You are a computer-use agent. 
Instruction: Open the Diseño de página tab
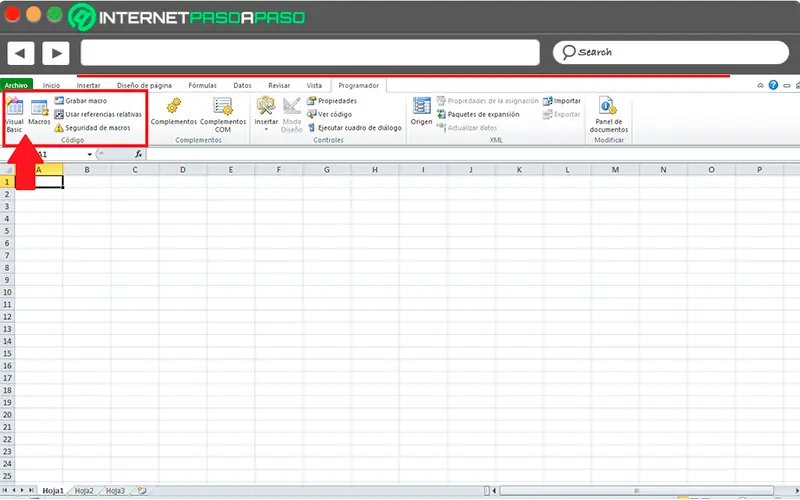pyautogui.click(x=144, y=85)
